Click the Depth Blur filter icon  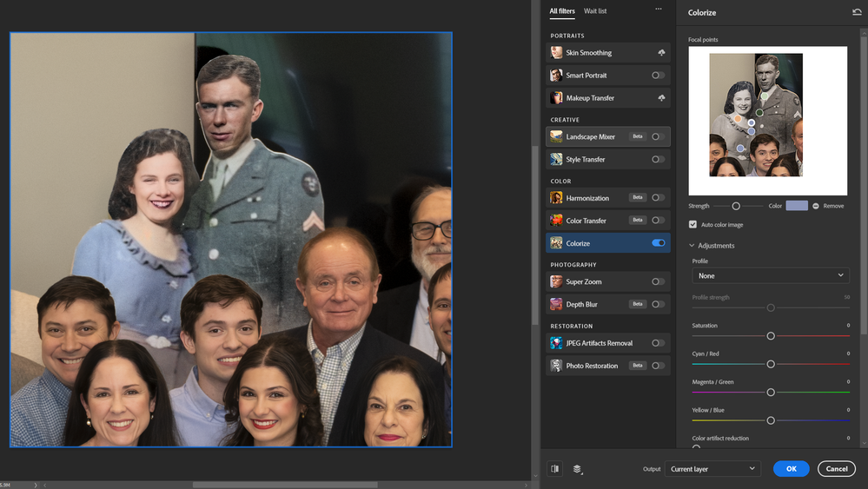coord(556,304)
